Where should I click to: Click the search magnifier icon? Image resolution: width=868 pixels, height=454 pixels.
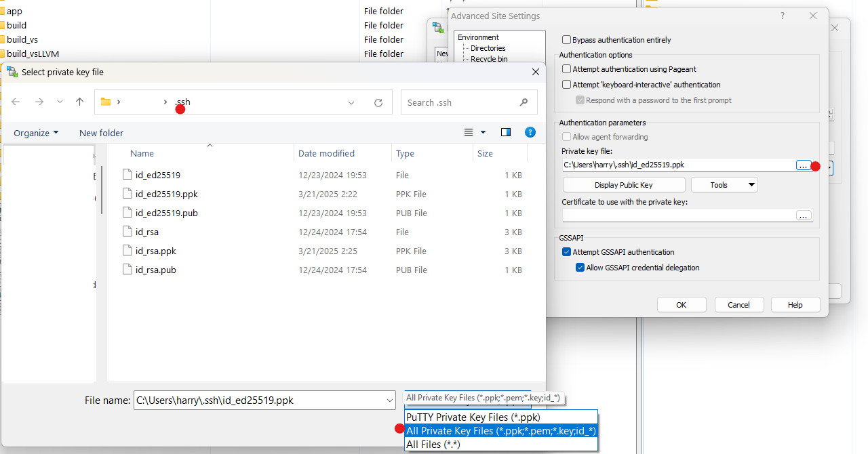pos(524,102)
